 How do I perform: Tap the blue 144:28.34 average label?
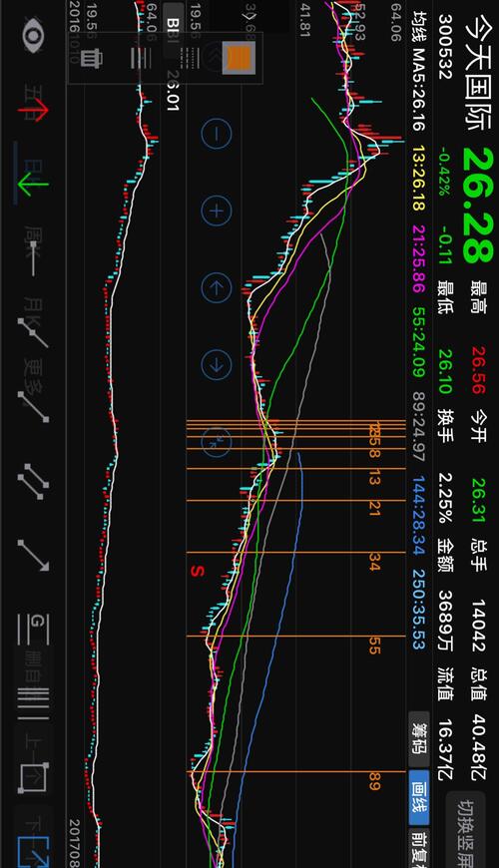[419, 515]
